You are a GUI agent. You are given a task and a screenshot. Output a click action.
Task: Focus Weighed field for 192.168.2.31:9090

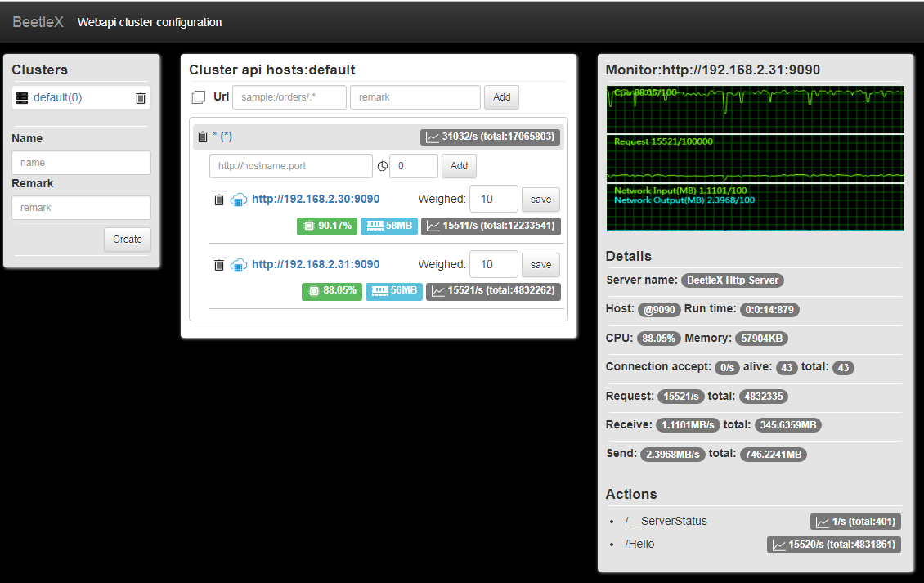point(494,265)
